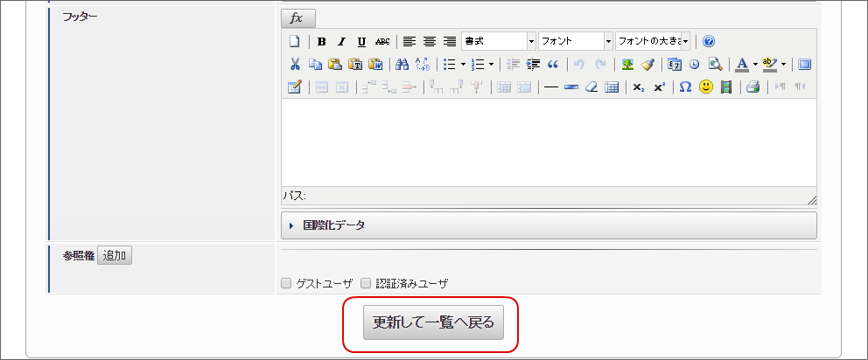Clean up code with brush icon
Screen dimensions: 868x360
tap(647, 64)
